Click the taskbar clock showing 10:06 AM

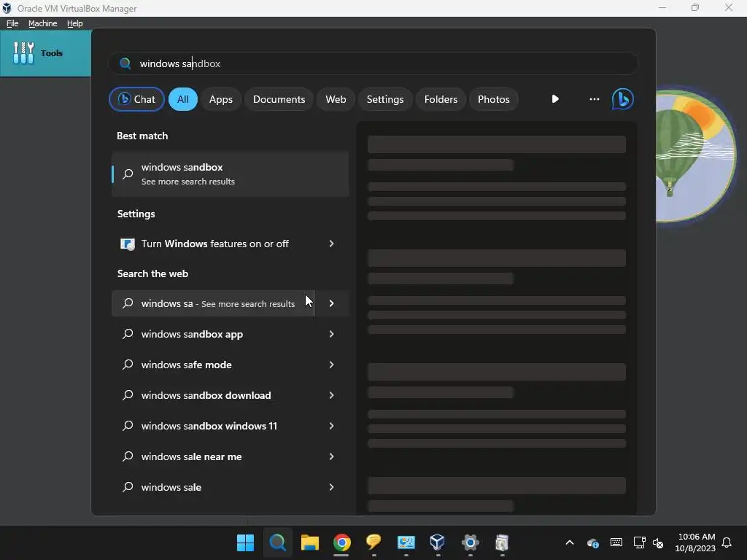tap(695, 542)
